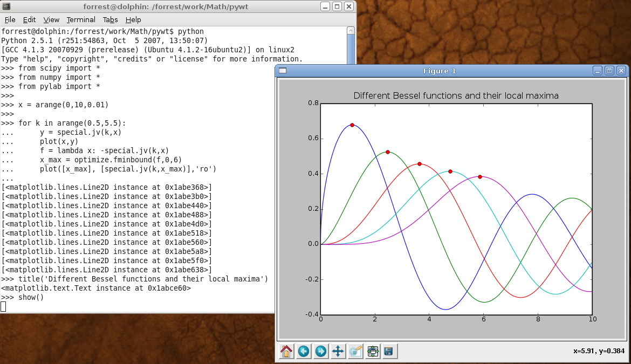This screenshot has width=631, height=364.
Task: Click the 'f = lambda x: -special.jv(k,x)' line
Action: pyautogui.click(x=85, y=151)
